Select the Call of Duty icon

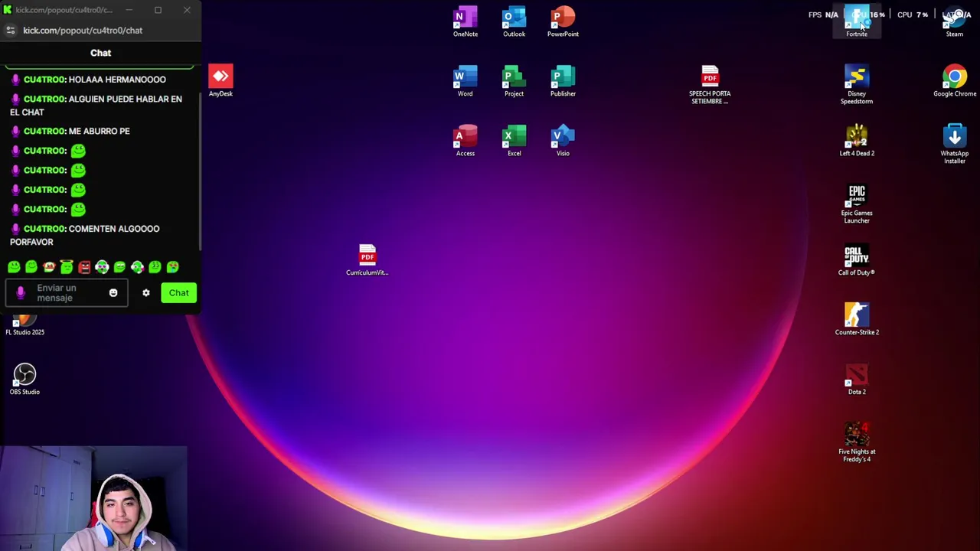tap(857, 260)
